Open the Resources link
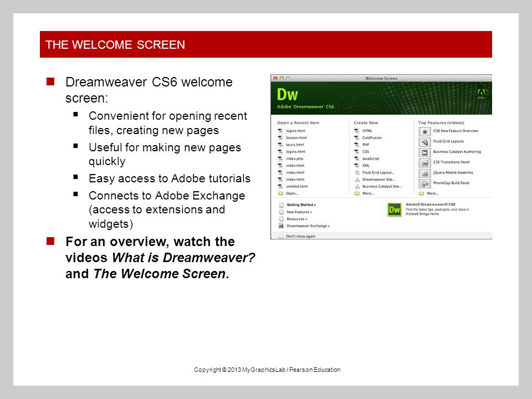 (297, 219)
